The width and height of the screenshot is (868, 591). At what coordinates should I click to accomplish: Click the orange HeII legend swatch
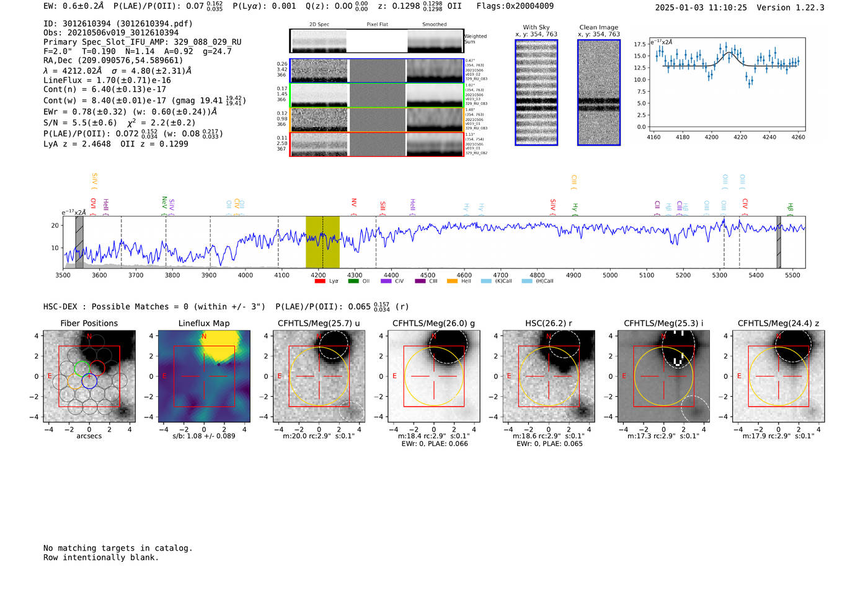(453, 281)
